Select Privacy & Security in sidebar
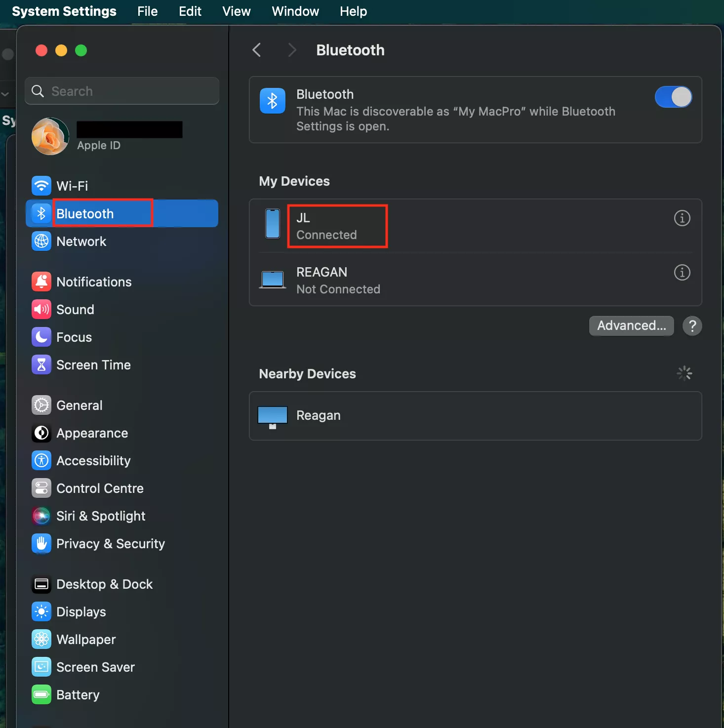This screenshot has height=728, width=724. pyautogui.click(x=110, y=544)
